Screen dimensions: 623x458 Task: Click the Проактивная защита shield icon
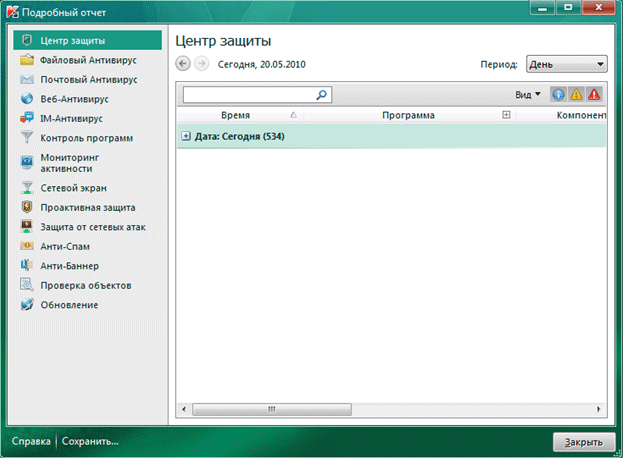click(x=27, y=207)
